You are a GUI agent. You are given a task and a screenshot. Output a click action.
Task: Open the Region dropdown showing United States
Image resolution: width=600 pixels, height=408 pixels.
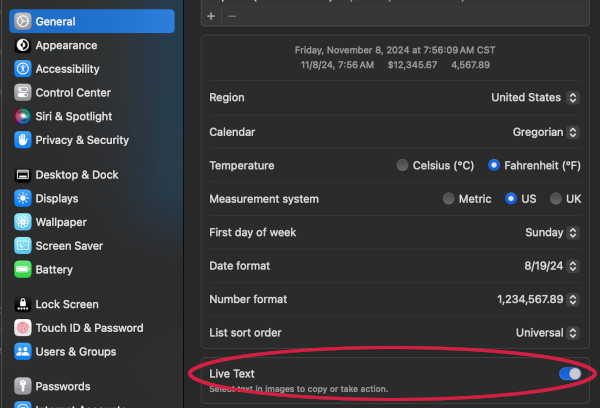[535, 97]
